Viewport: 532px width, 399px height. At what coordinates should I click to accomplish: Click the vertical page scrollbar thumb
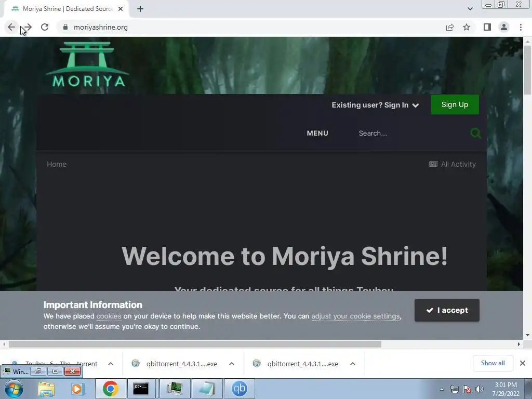528,70
